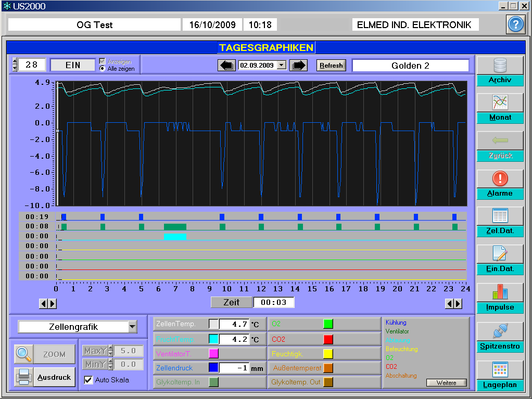Click the Lageplan grid icon
The image size is (532, 399).
point(500,370)
